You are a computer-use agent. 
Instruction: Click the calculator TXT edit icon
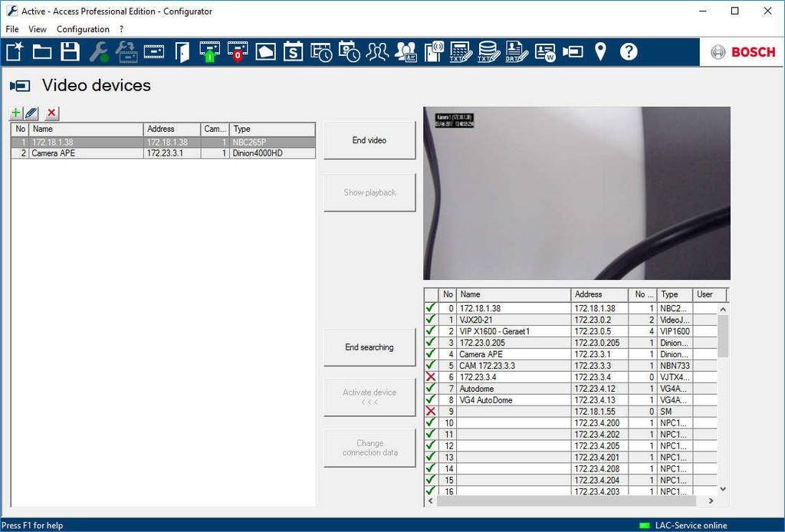click(461, 51)
